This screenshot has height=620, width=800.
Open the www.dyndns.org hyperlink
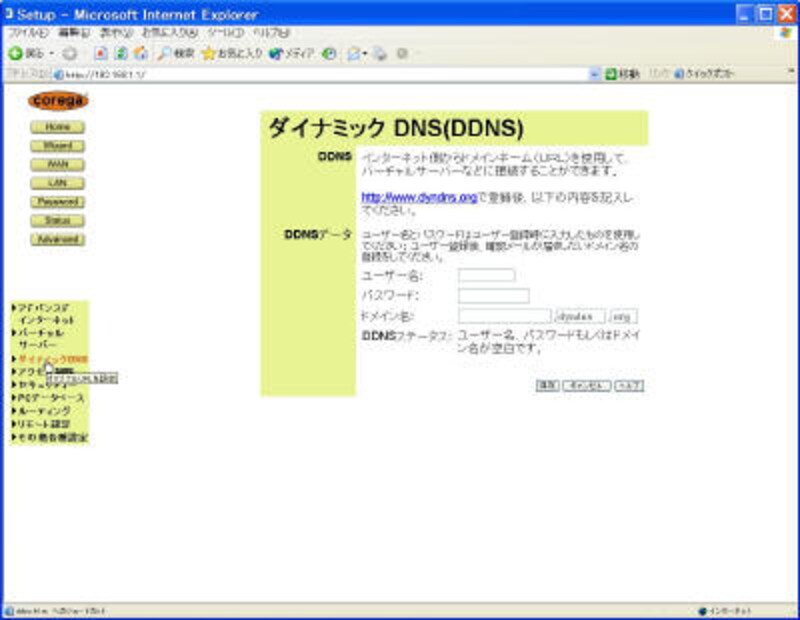pos(418,198)
